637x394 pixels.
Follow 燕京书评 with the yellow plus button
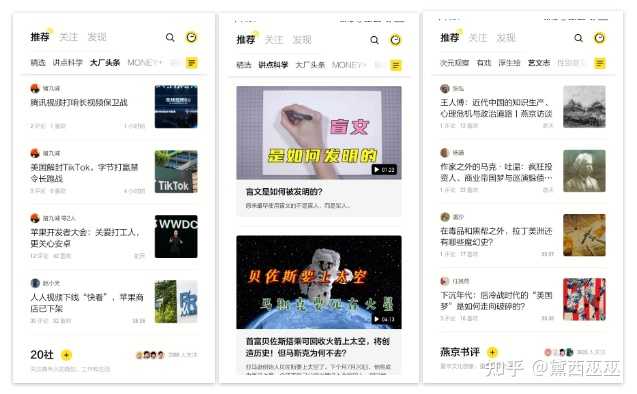[492, 352]
